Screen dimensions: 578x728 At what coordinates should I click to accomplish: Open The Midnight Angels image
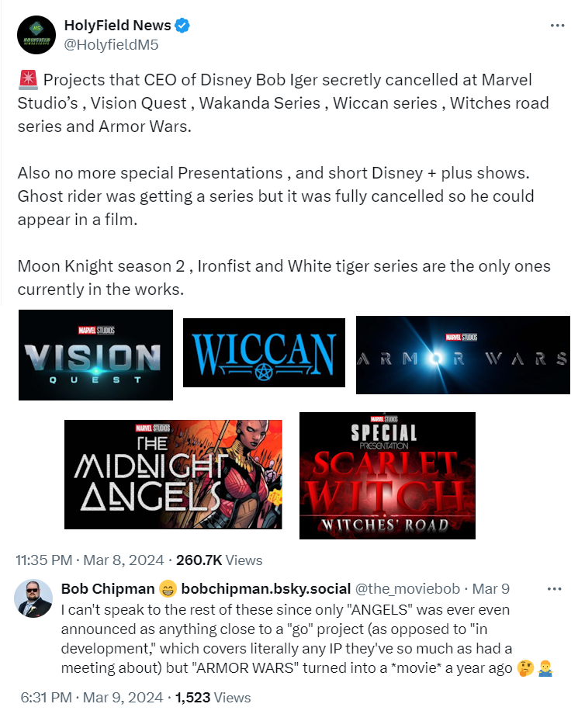(173, 474)
